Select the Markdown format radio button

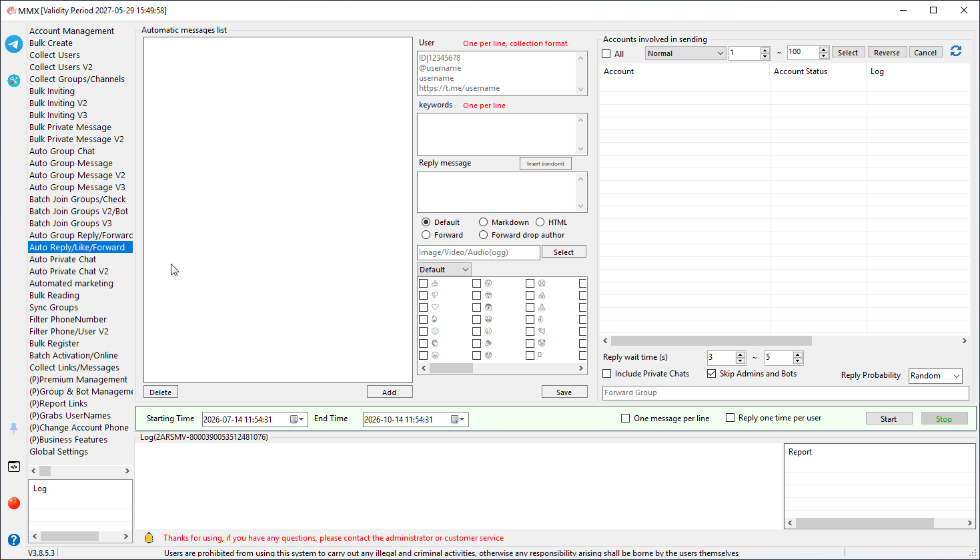483,222
